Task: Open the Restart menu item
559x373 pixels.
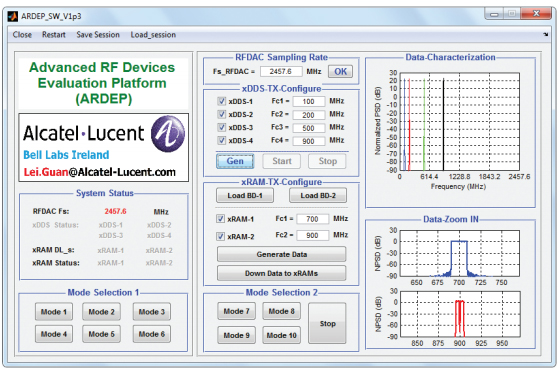Action: coord(54,35)
